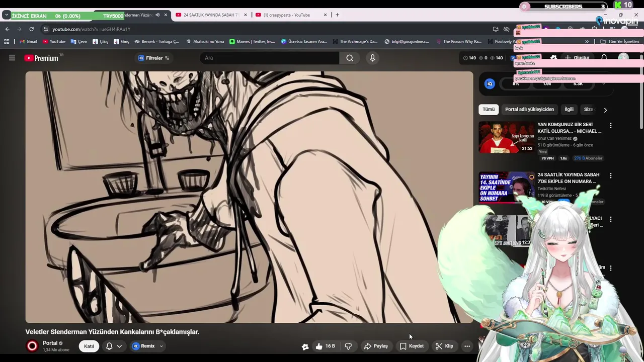644x362 pixels.
Task: Open Michael serial killer video thumbnail
Action: coord(507,137)
